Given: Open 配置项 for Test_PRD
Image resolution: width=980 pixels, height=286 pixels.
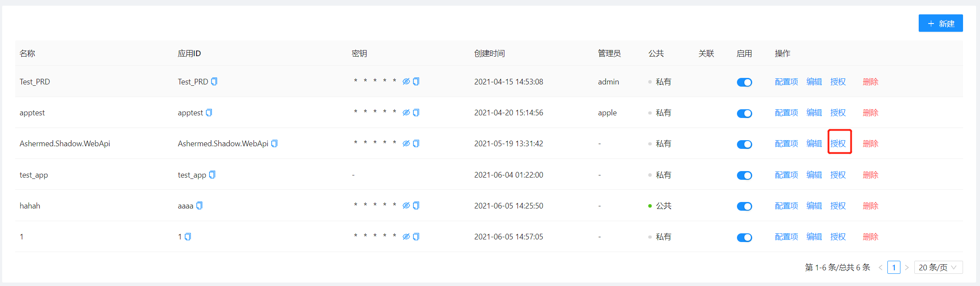Looking at the screenshot, I should [x=786, y=81].
